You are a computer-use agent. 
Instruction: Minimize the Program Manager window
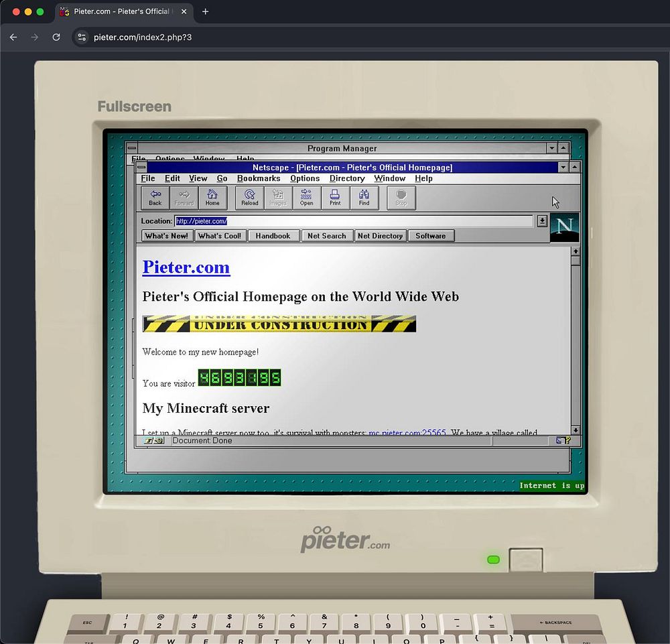551,148
